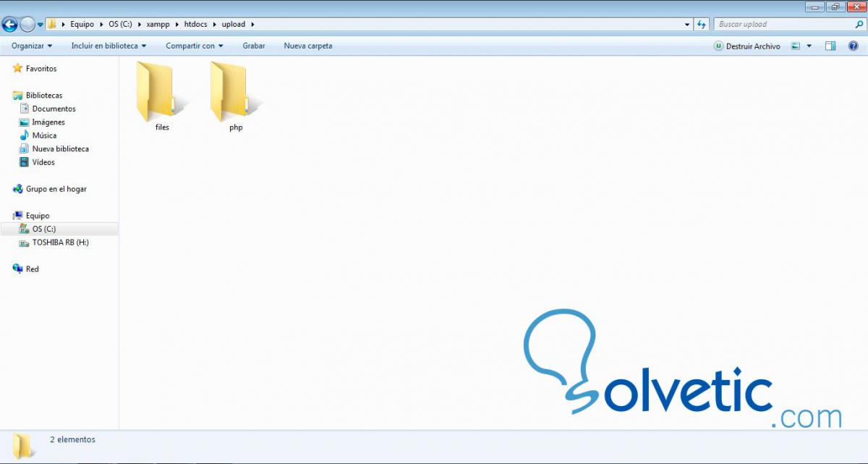Select Bibliotecas in the navigation pane

click(x=37, y=96)
